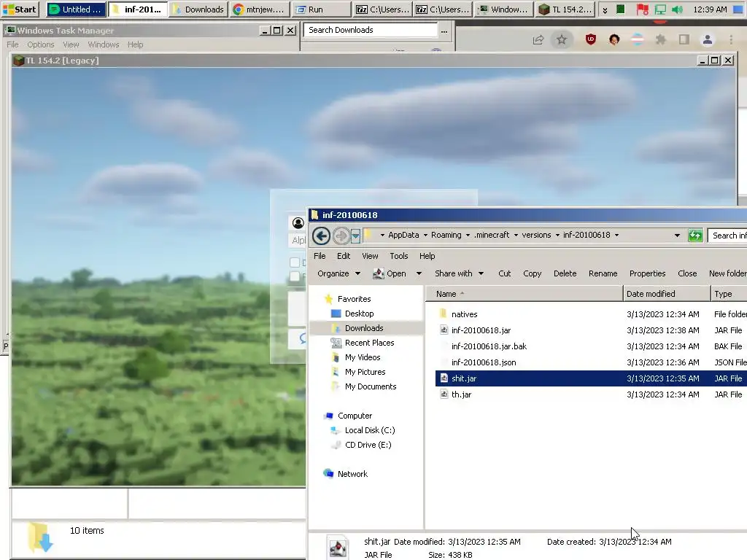Open Recent Places in the navigation pane
Image resolution: width=747 pixels, height=560 pixels.
point(369,343)
